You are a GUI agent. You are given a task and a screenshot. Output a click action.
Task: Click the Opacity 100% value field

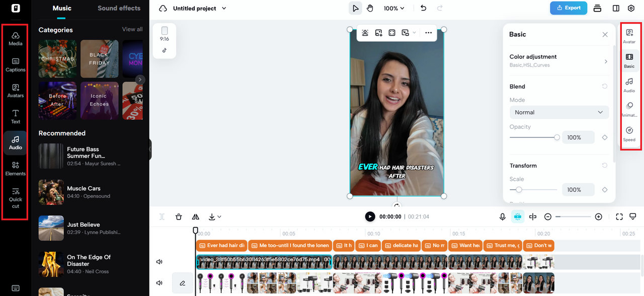pyautogui.click(x=578, y=137)
